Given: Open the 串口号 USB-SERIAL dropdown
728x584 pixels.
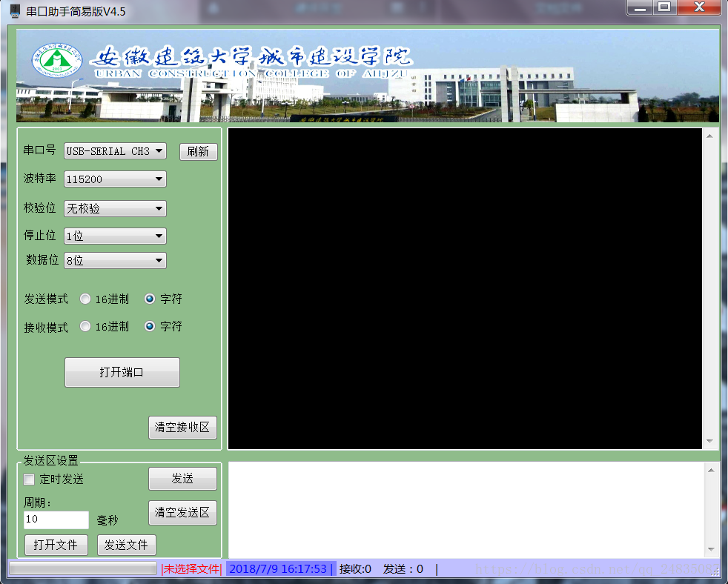Looking at the screenshot, I should point(115,151).
